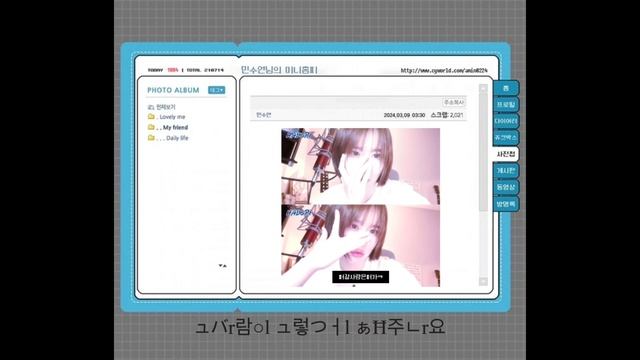
Task: Click the vertical scrollbar thumb
Action: 483,152
